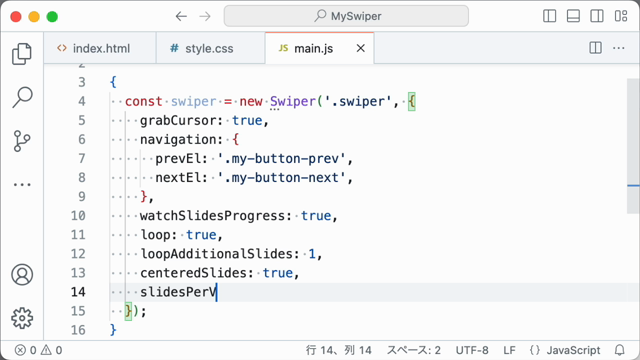Open Customize Layout options
Viewport: 640px width, 360px height.
[x=621, y=16]
